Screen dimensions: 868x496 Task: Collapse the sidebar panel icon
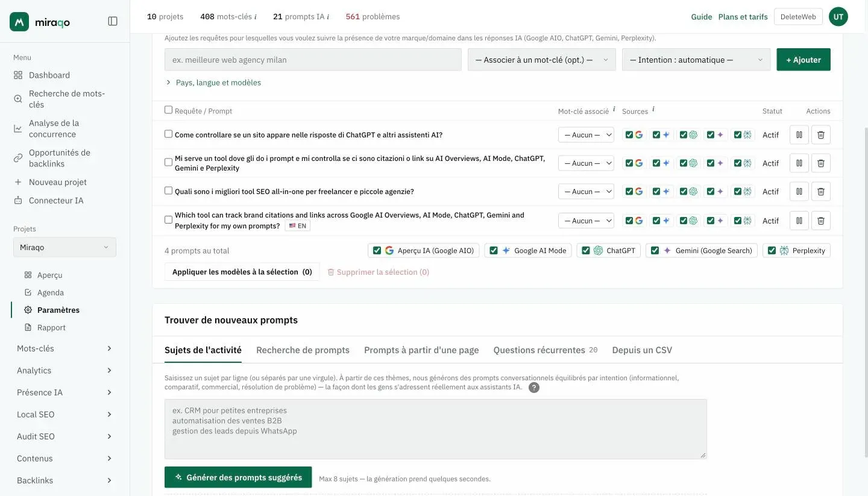(x=113, y=21)
